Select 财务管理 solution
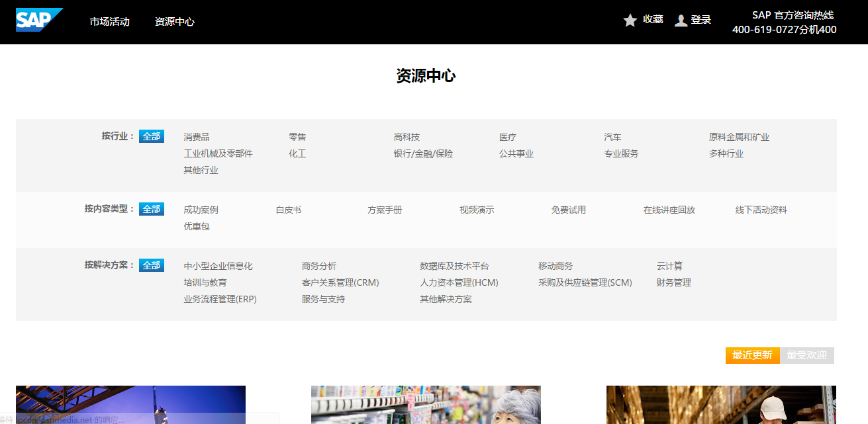The image size is (868, 424). click(674, 283)
